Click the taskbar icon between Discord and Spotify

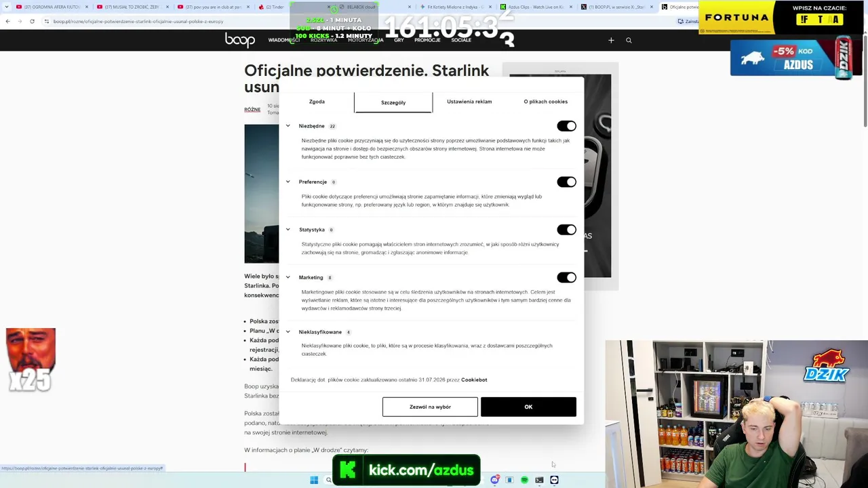click(509, 480)
